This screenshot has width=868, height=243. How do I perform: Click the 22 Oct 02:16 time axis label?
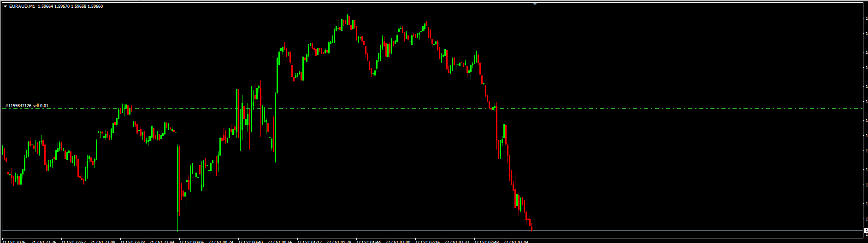(427, 241)
